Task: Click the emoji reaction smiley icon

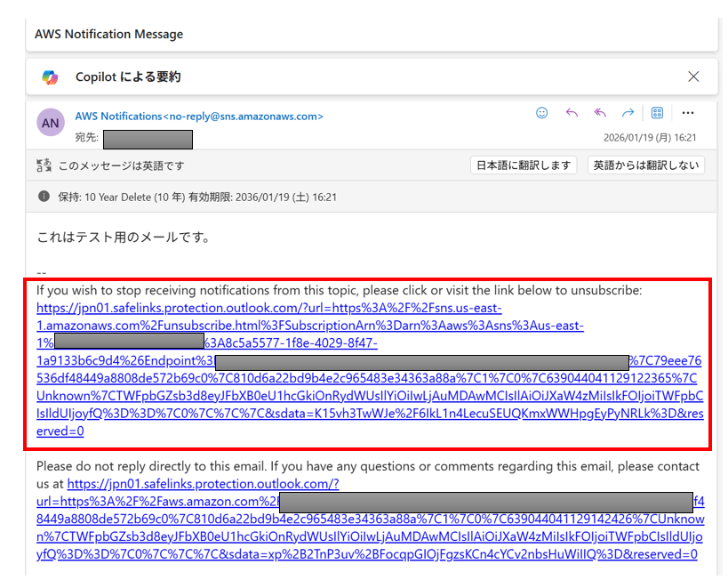Action: [x=542, y=113]
